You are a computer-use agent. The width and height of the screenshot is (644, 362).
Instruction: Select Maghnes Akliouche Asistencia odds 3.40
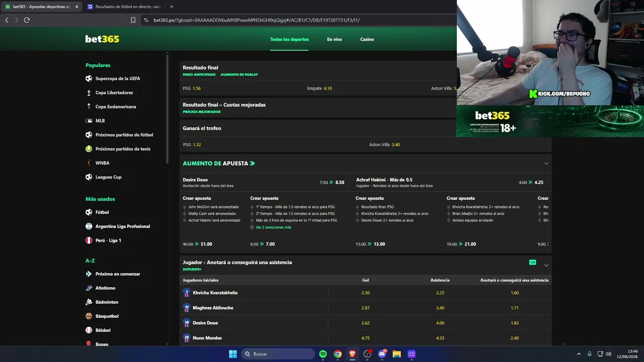[440, 308]
